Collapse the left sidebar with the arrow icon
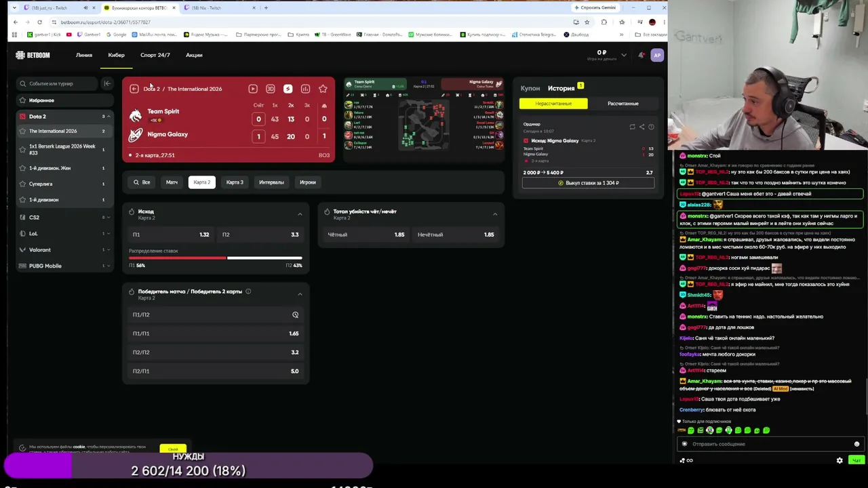Viewport: 868px width, 488px height. pos(106,83)
